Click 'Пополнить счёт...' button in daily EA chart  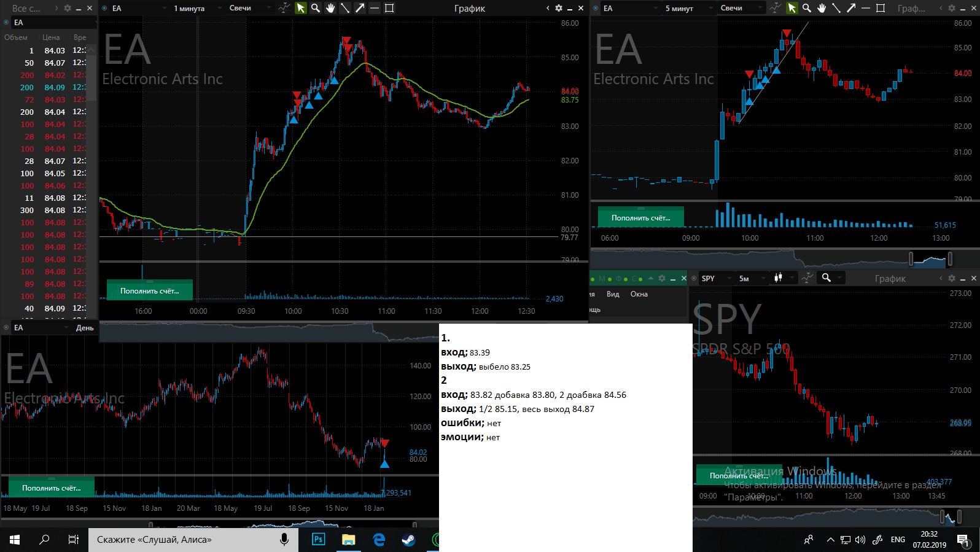[52, 488]
